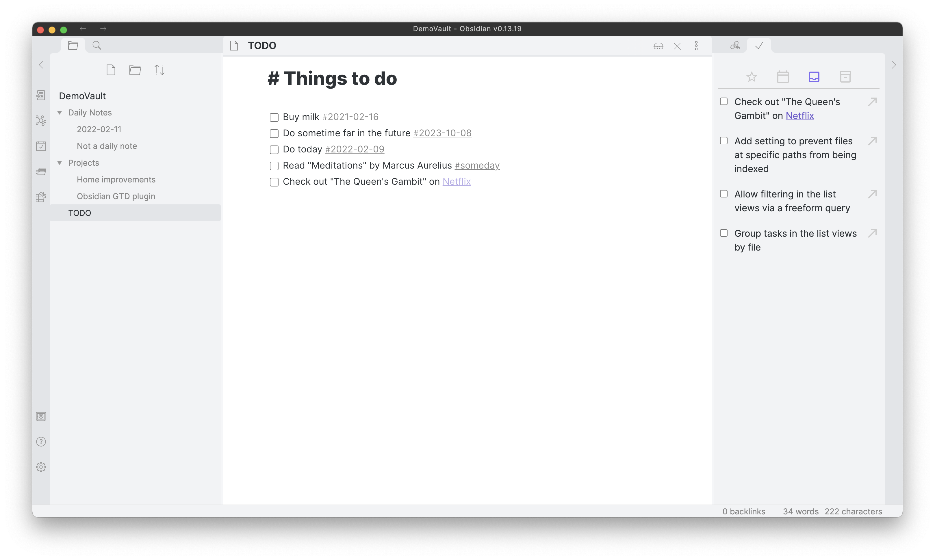Open the Obsidian GTD plugin note
This screenshot has height=560, width=935.
(116, 196)
